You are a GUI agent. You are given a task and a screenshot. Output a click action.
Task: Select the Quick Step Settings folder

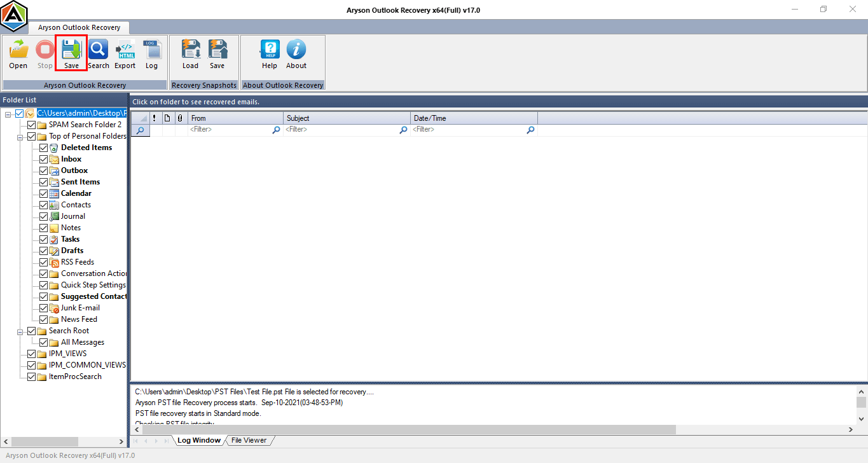point(93,285)
